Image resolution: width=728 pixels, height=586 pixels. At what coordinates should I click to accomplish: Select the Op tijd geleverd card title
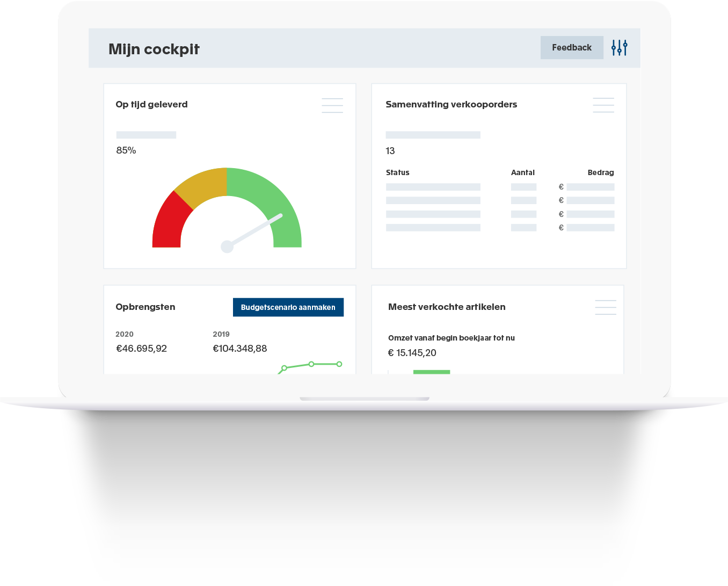[x=152, y=104]
